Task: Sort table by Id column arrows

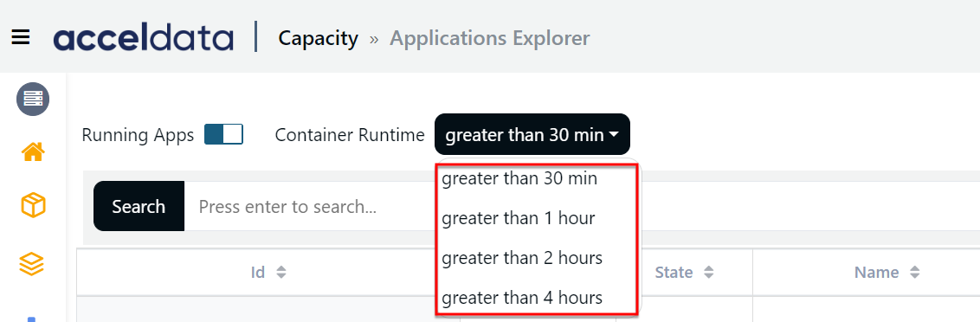Action: [x=281, y=272]
